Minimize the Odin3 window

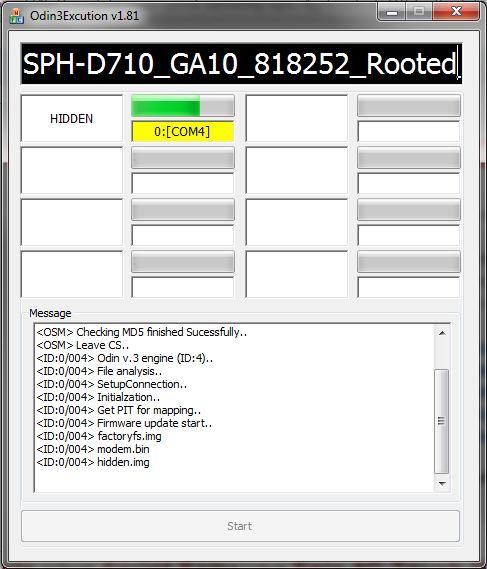tap(392, 12)
